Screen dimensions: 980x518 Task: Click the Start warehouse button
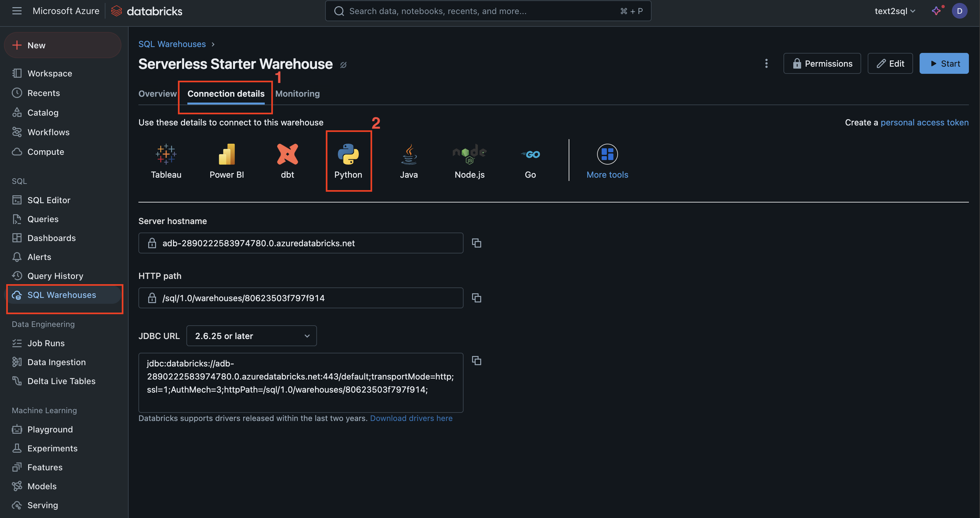[944, 63]
